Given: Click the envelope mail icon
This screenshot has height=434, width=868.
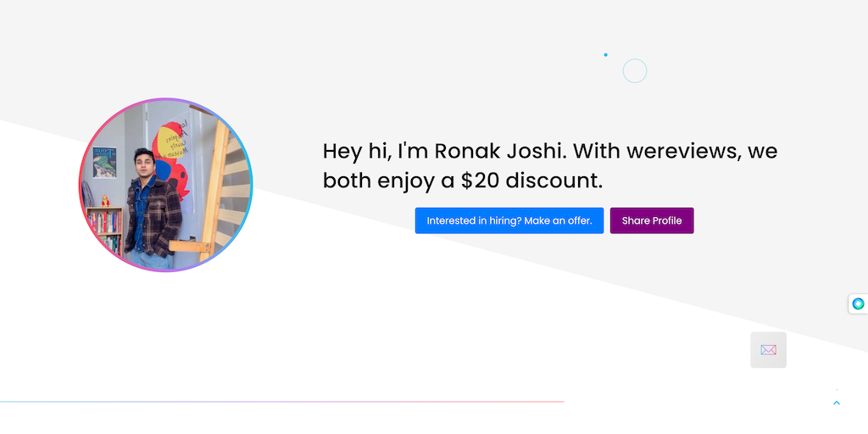Looking at the screenshot, I should click(768, 350).
